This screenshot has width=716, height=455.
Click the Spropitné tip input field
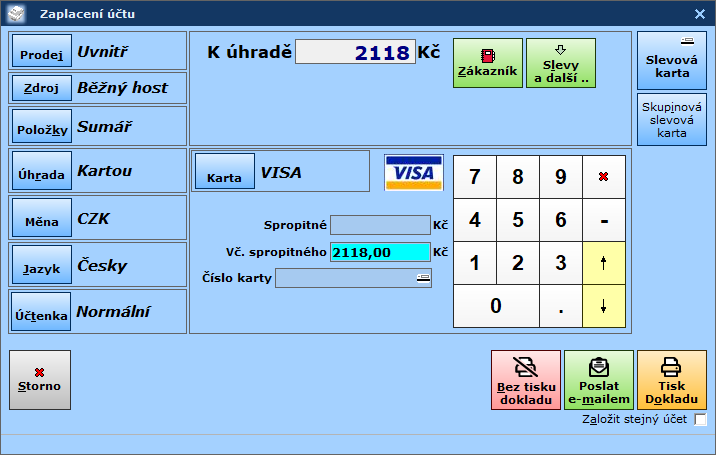click(x=380, y=225)
